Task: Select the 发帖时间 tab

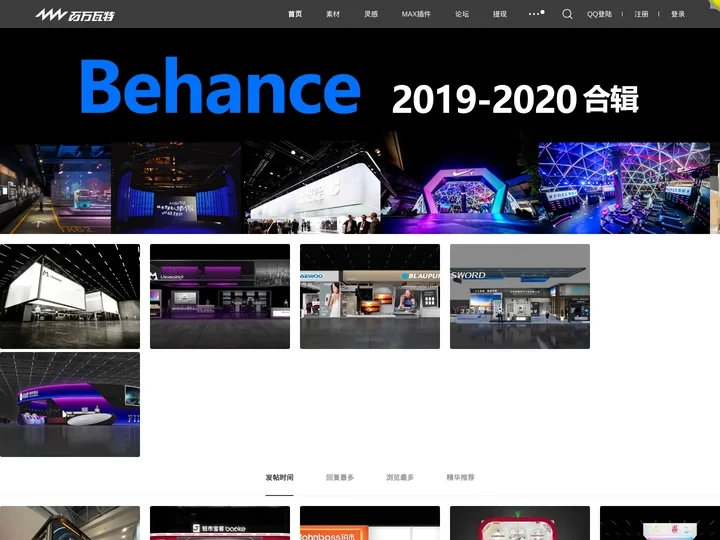Action: point(279,478)
